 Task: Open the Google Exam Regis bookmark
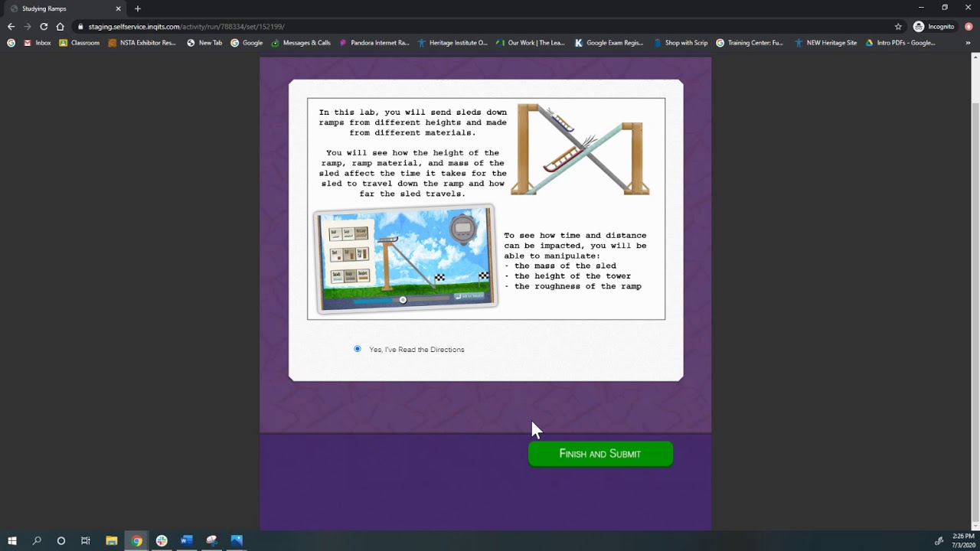click(x=609, y=43)
